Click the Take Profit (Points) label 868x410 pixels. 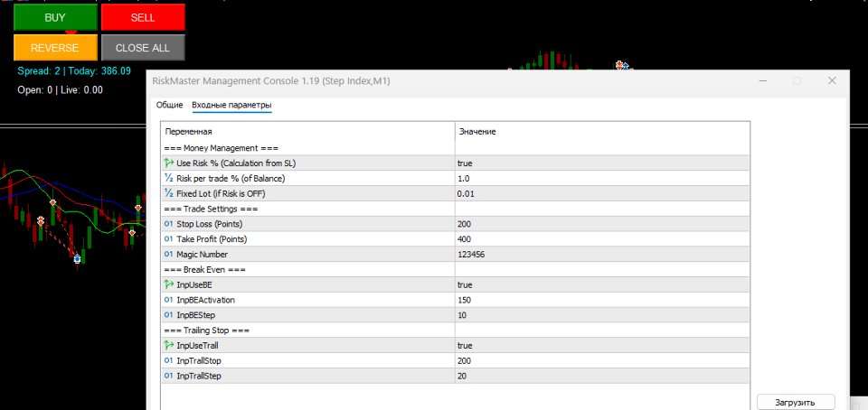tap(212, 239)
